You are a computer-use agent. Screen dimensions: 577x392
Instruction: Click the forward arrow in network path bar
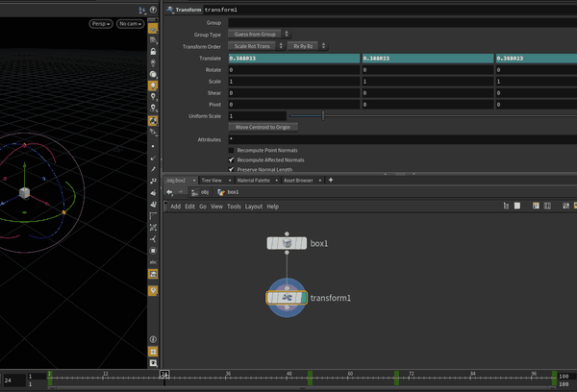pyautogui.click(x=181, y=192)
